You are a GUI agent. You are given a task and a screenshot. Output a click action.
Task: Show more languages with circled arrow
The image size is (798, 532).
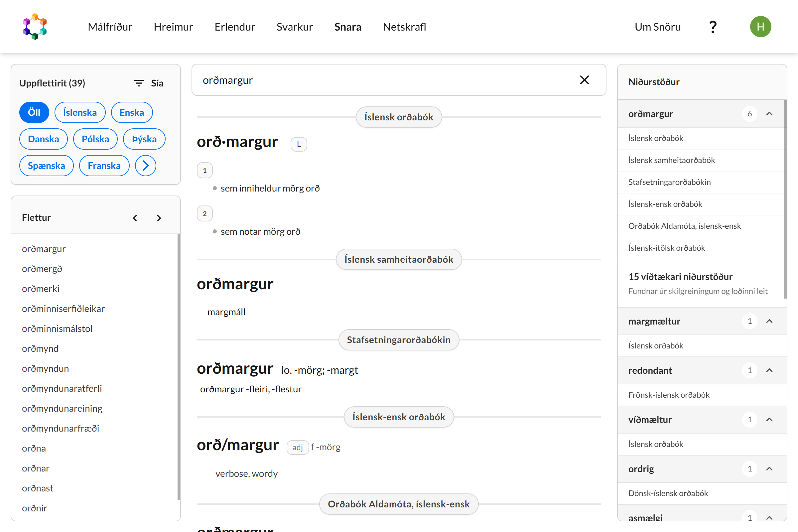click(146, 166)
